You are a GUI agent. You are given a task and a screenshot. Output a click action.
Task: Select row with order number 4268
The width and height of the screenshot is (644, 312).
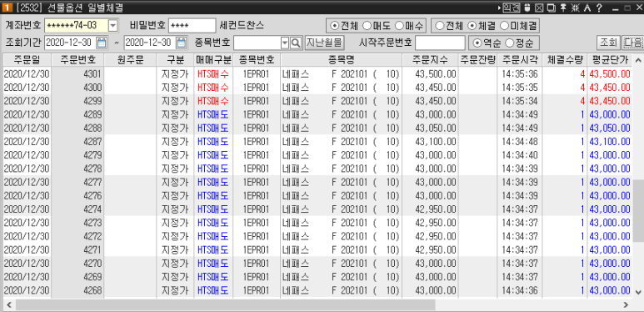click(318, 290)
